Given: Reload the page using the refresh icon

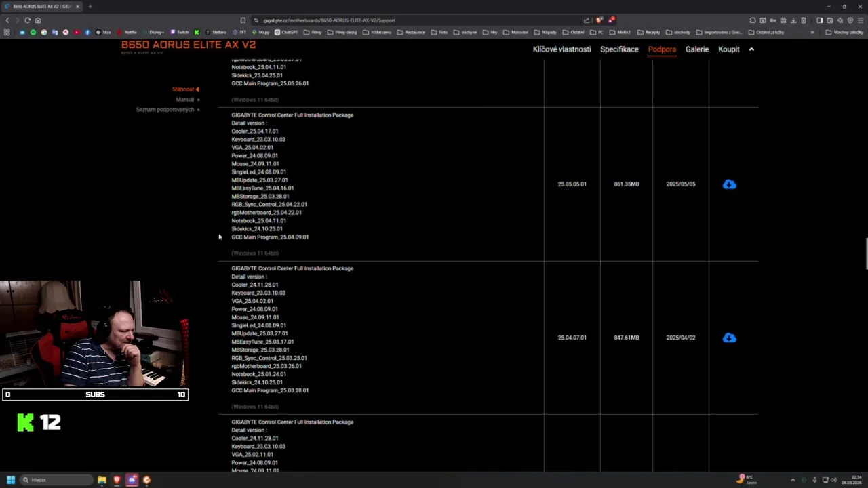Looking at the screenshot, I should pos(28,20).
